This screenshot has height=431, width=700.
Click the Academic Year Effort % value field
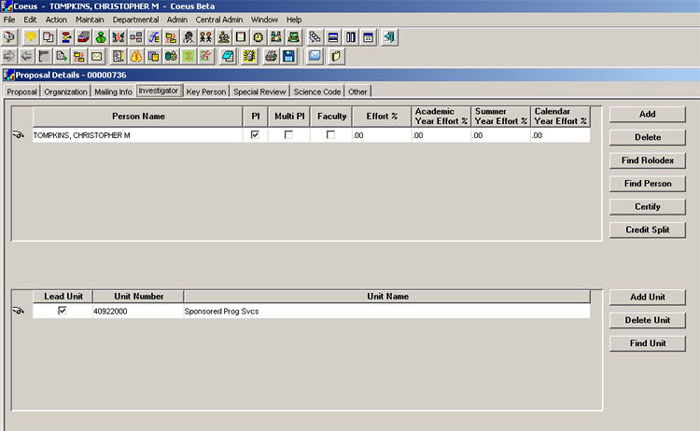point(441,135)
